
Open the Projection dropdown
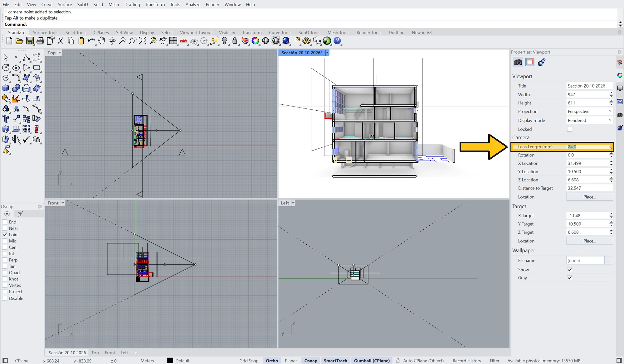589,111
